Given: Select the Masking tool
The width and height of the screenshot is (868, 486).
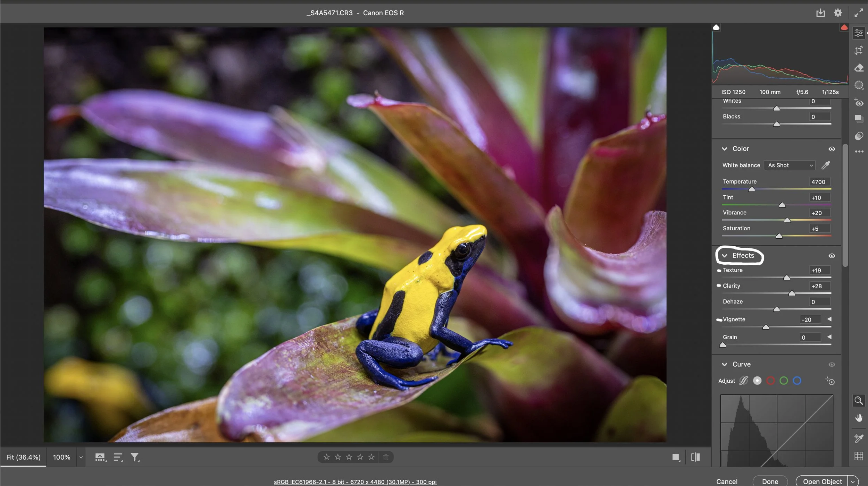Looking at the screenshot, I should 859,85.
